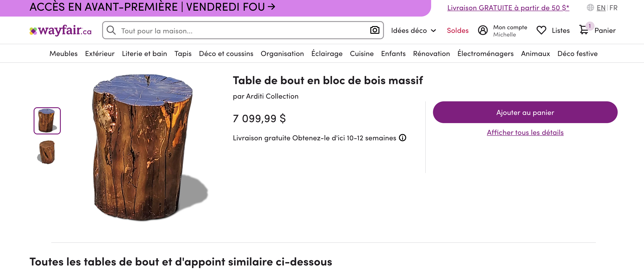
Task: Open the shopping cart icon
Action: coord(584,30)
